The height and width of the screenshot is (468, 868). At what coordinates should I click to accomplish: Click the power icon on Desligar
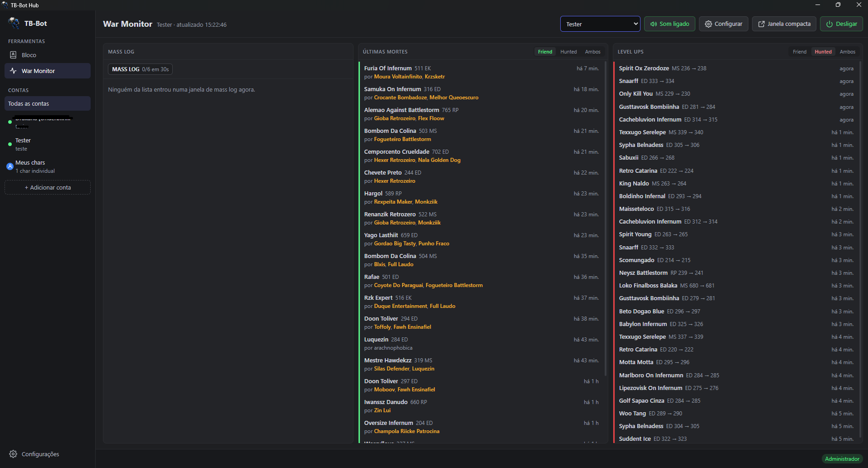click(x=829, y=24)
